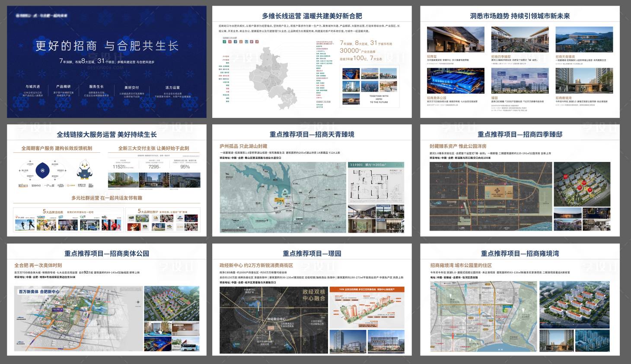Click the subtitle 全合肥 再一次奥体时刻
Screen dimensions: 631x364
pyautogui.click(x=38, y=266)
